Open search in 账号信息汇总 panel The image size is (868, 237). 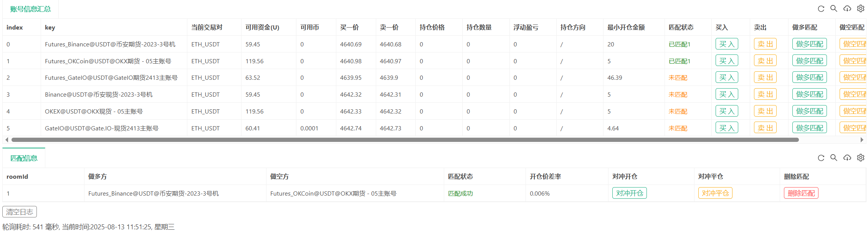(833, 8)
